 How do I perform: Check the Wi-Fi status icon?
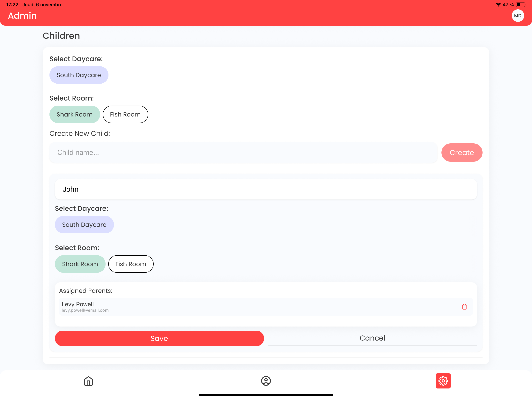click(498, 4)
